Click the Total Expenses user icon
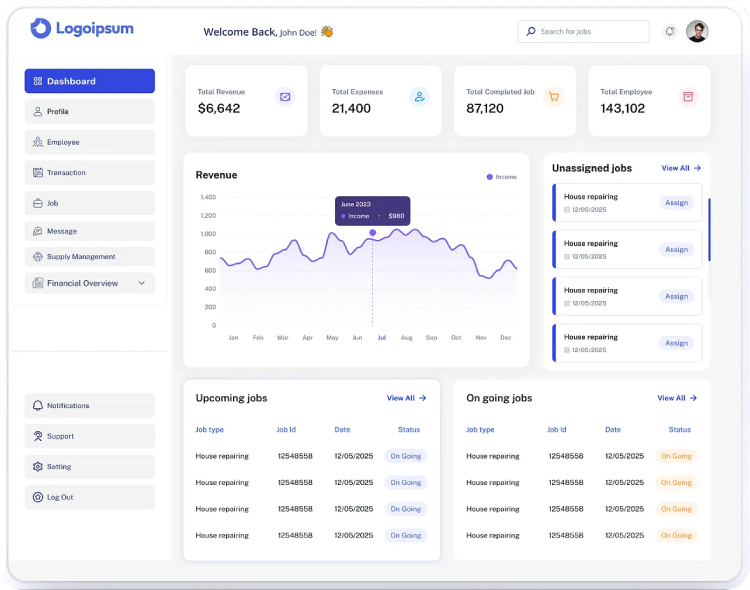The height and width of the screenshot is (590, 750). (419, 97)
